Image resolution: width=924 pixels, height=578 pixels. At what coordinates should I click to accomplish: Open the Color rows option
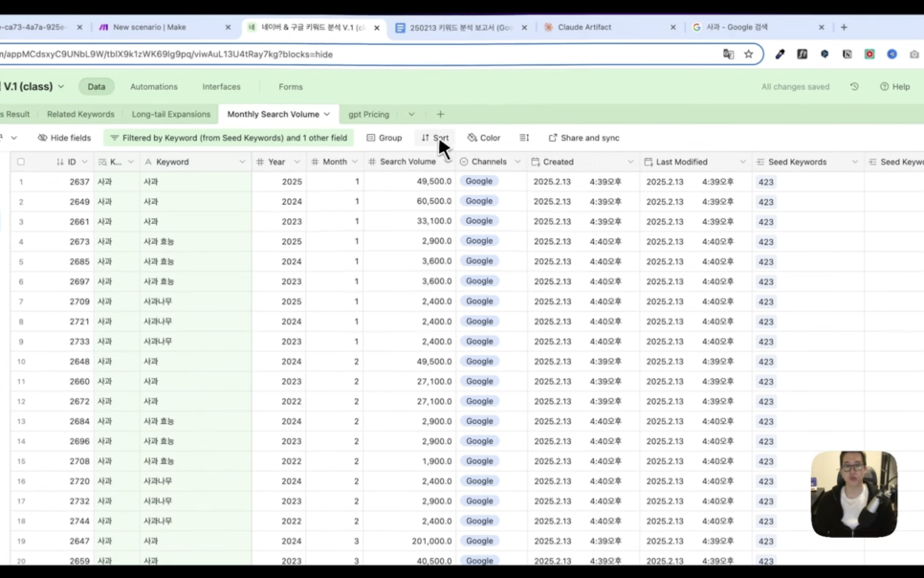(484, 138)
